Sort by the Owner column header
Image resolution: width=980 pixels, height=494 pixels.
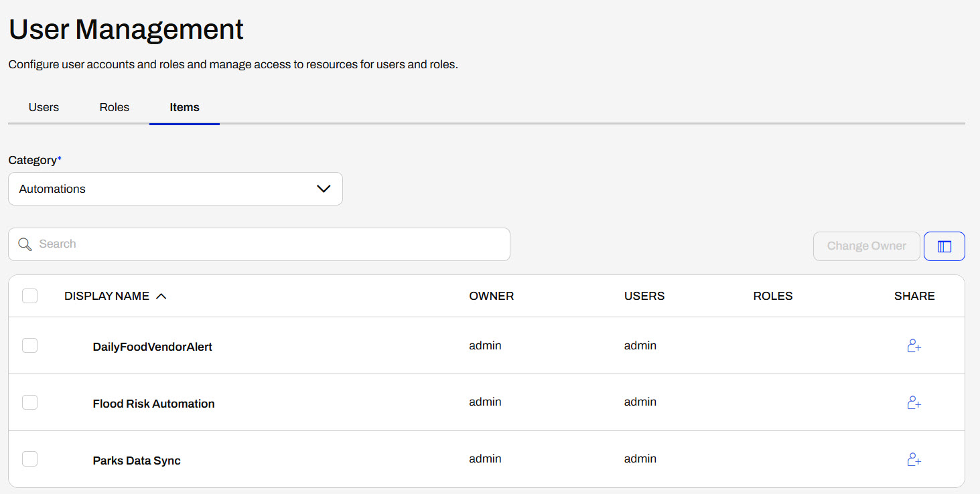pyautogui.click(x=491, y=296)
